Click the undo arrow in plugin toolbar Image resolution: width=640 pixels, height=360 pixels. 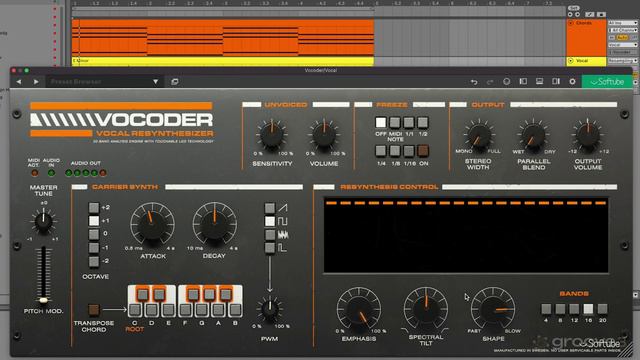click(474, 82)
